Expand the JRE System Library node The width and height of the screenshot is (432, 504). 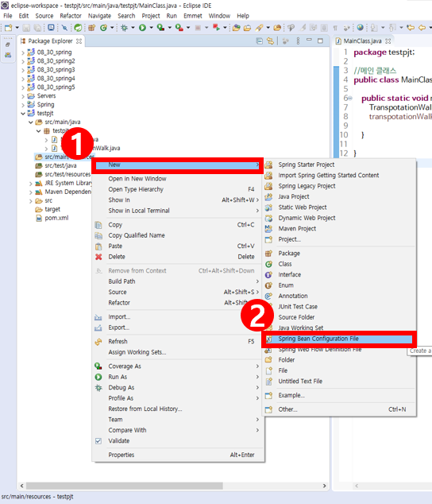tap(30, 184)
